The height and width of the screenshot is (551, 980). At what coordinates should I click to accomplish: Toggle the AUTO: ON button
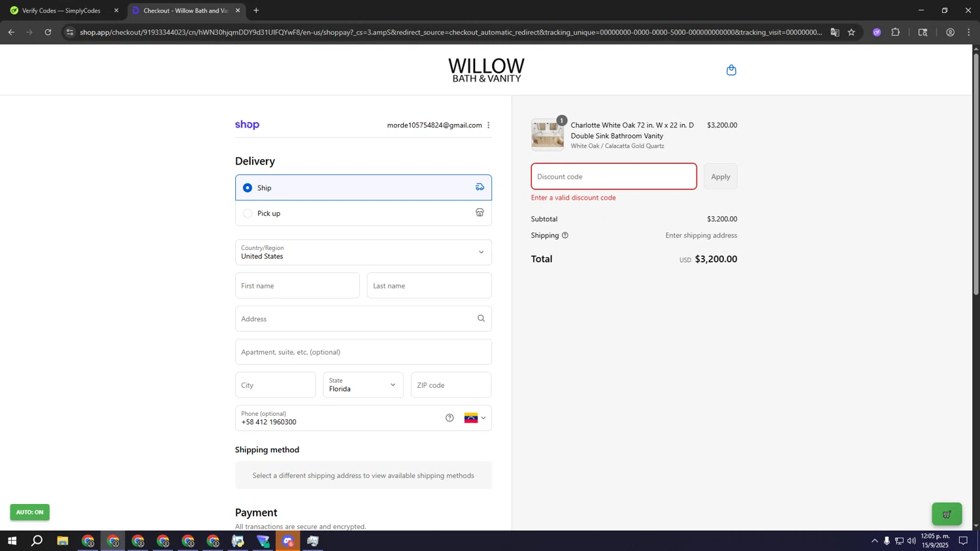coord(29,512)
